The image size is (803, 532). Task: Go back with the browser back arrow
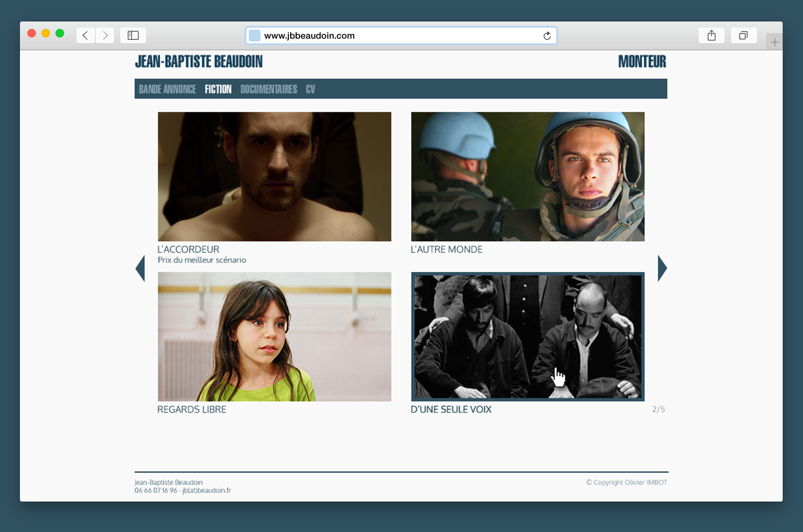pyautogui.click(x=86, y=36)
